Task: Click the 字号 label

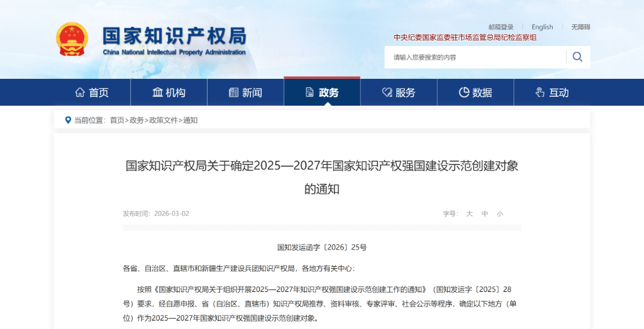Action: [451, 214]
